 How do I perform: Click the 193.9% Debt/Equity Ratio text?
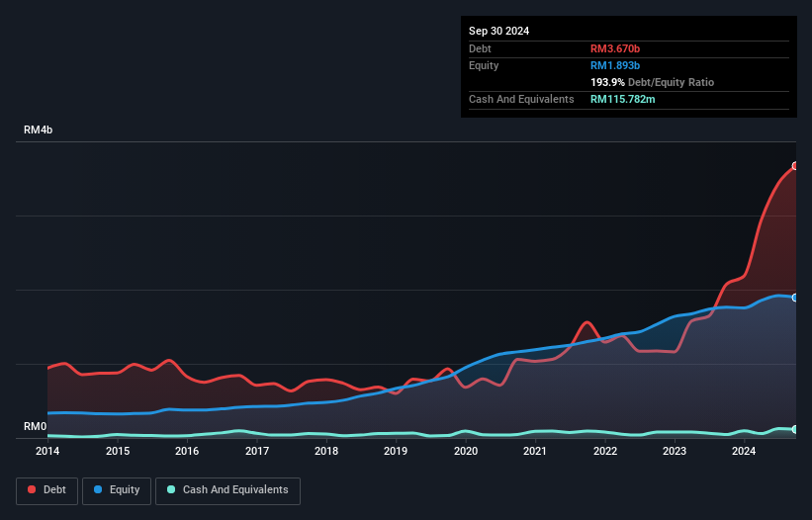[x=652, y=82]
